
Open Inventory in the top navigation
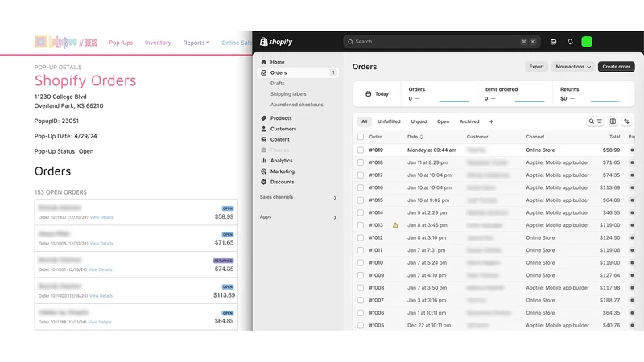[158, 43]
